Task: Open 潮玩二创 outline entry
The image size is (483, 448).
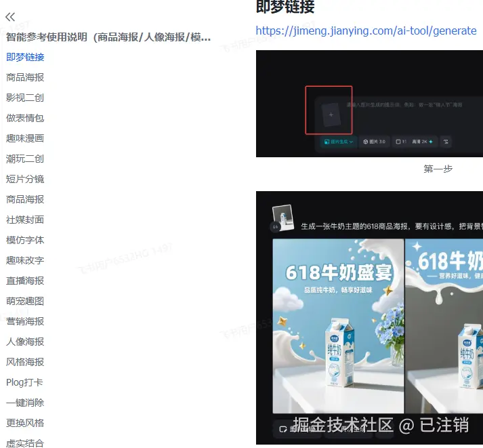Action: (x=25, y=159)
